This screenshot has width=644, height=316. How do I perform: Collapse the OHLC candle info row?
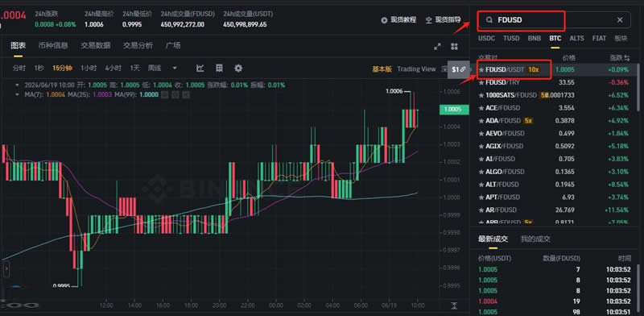[17, 85]
